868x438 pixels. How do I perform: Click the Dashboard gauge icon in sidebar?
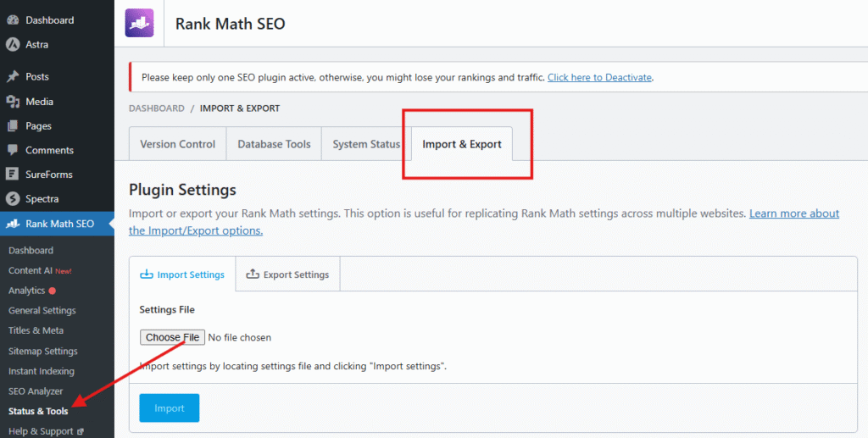coord(12,20)
